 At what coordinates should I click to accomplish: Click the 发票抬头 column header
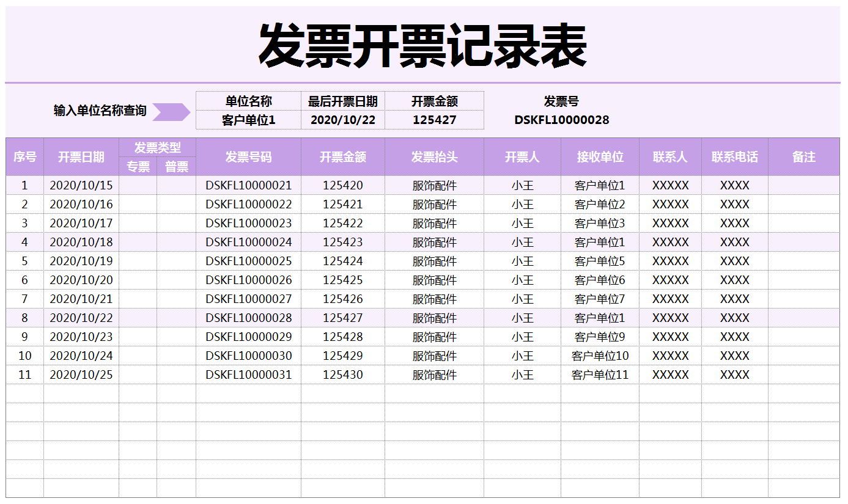[x=435, y=157]
